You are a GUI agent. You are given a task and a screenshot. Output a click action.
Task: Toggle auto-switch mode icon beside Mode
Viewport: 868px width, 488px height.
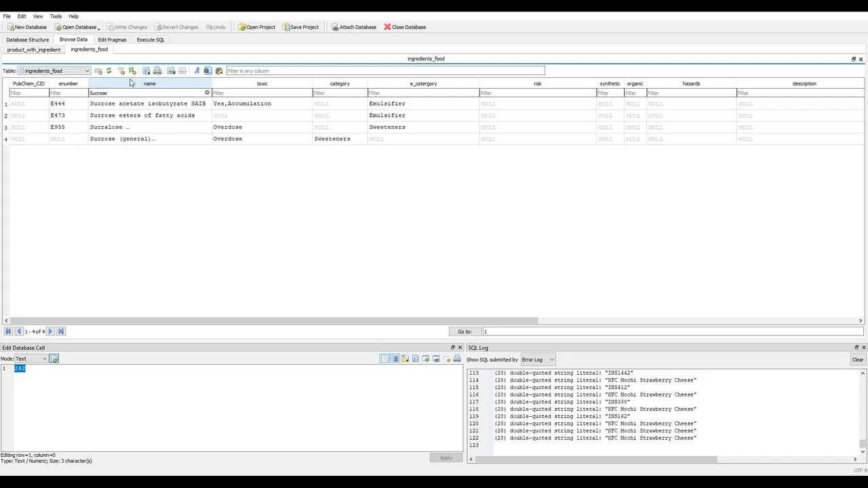[x=54, y=359]
